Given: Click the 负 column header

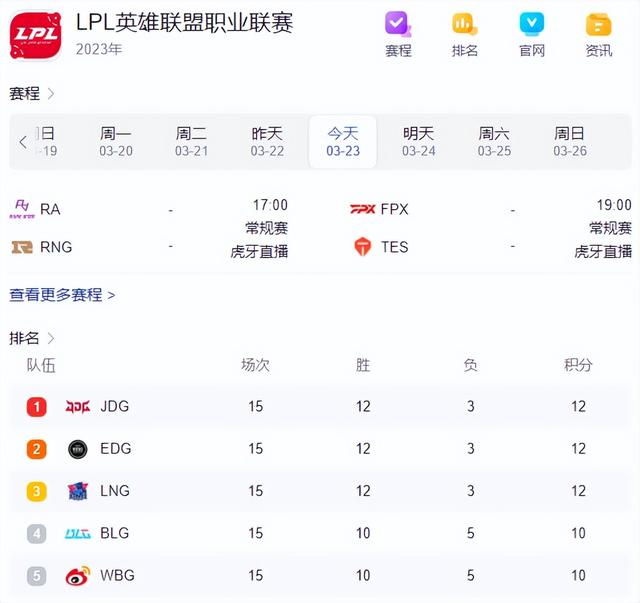Looking at the screenshot, I should click(x=470, y=365).
